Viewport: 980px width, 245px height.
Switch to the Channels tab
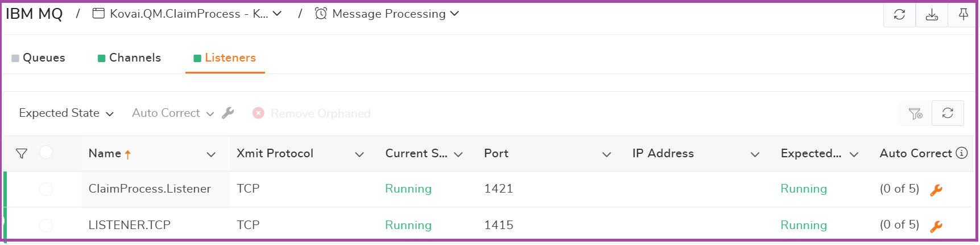coord(130,58)
